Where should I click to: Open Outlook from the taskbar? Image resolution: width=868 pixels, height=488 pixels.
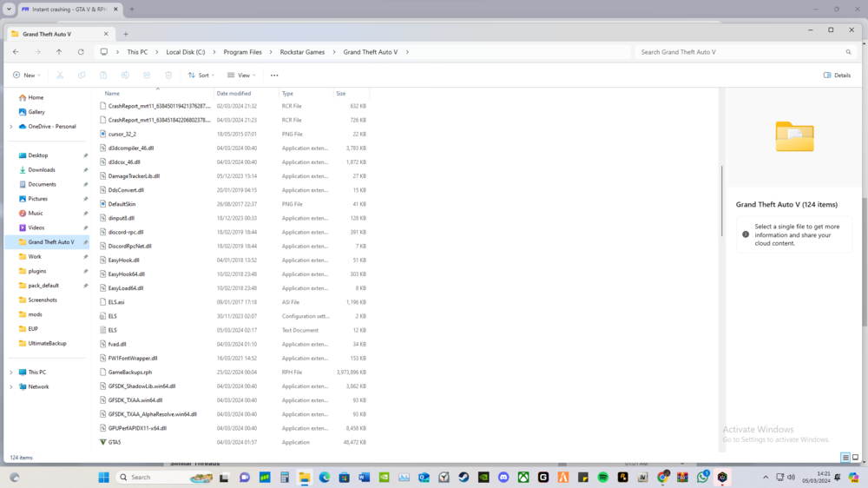(424, 477)
